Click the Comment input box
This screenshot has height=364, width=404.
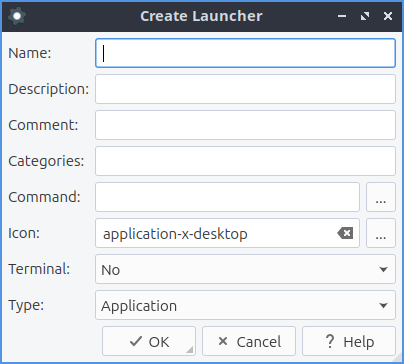point(245,125)
